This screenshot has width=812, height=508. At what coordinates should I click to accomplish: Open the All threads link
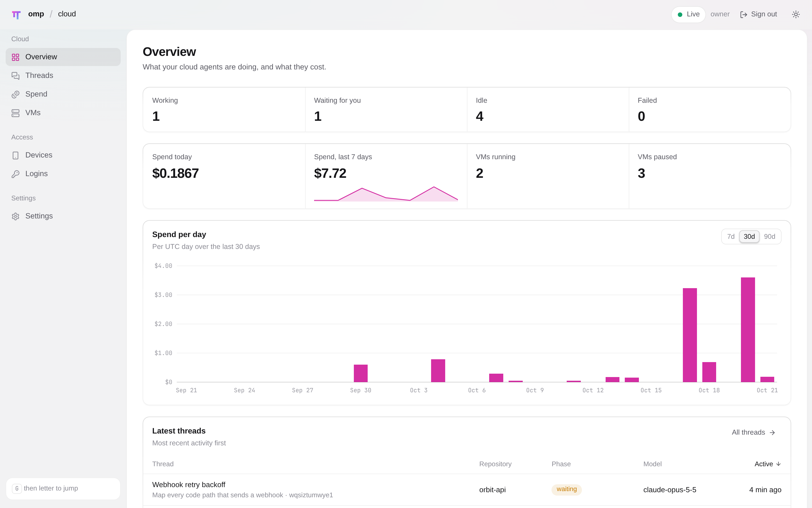753,433
